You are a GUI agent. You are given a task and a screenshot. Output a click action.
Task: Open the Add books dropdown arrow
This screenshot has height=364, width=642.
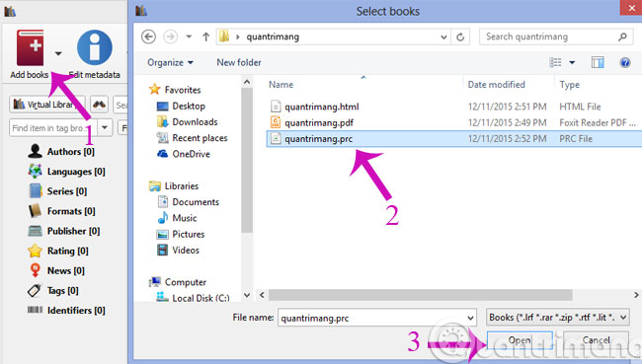coord(58,53)
